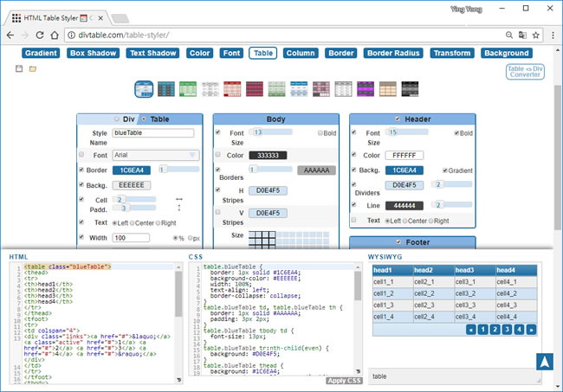563x392 pixels.
Task: Select the Div radio option
Action: [118, 119]
